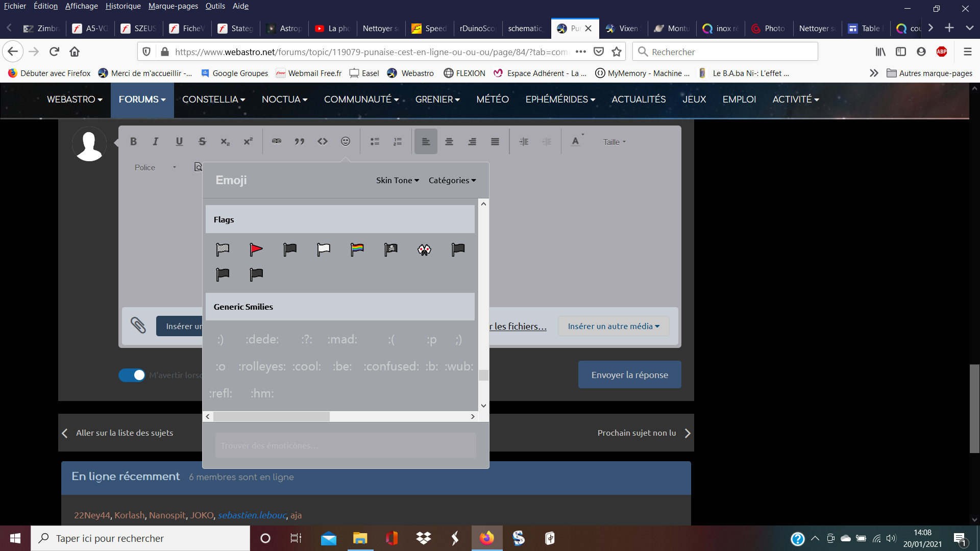Expand the Catégories dropdown
Image resolution: width=980 pixels, height=551 pixels.
pyautogui.click(x=452, y=181)
